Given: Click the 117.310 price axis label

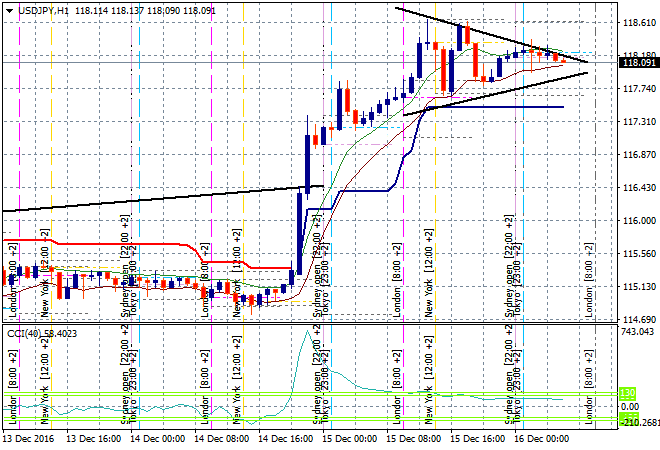Looking at the screenshot, I should [x=639, y=122].
